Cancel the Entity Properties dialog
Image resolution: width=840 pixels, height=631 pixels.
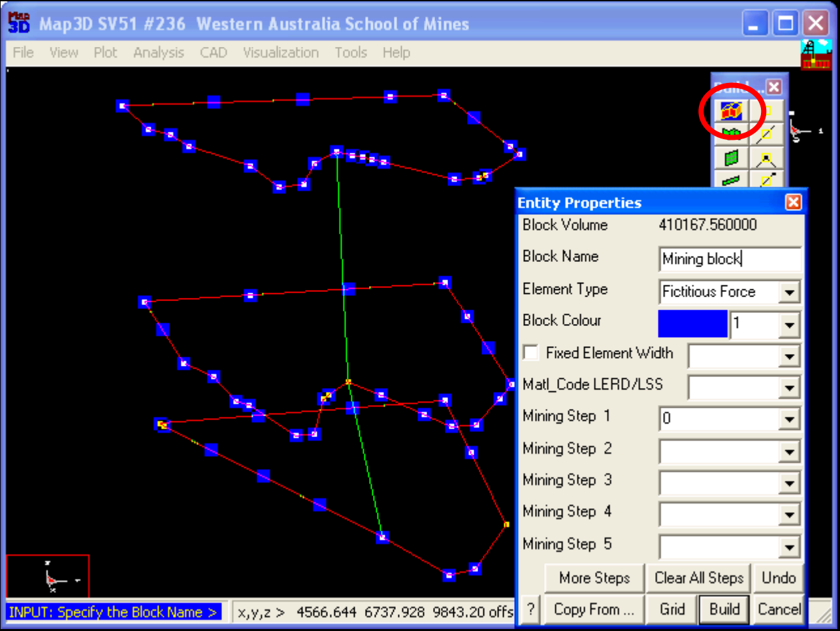pos(779,610)
